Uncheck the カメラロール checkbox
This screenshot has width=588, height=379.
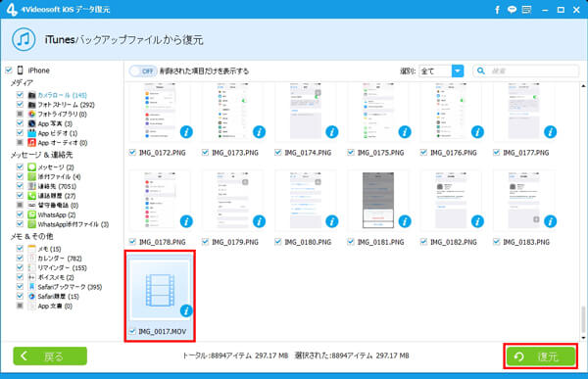20,95
